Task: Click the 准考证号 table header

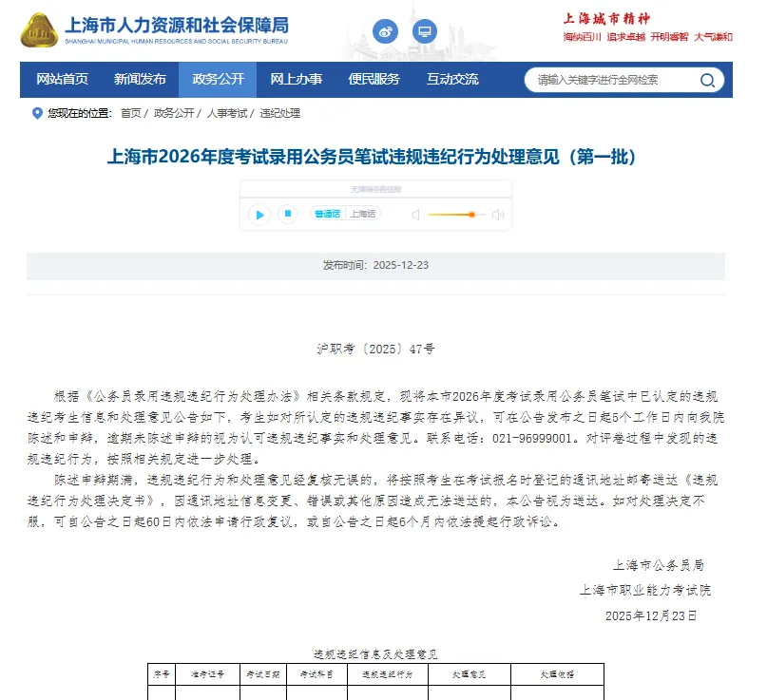Action: [x=208, y=674]
